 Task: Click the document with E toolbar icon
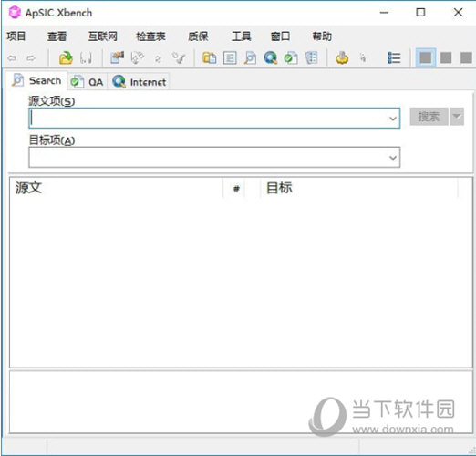pos(230,57)
